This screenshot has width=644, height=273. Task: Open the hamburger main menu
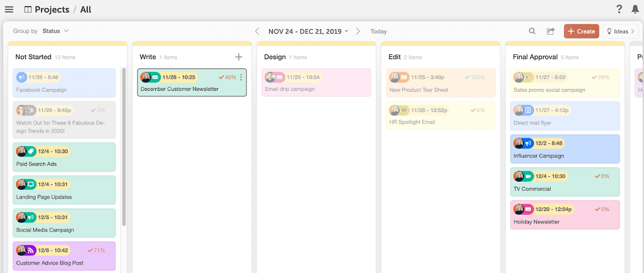point(9,9)
